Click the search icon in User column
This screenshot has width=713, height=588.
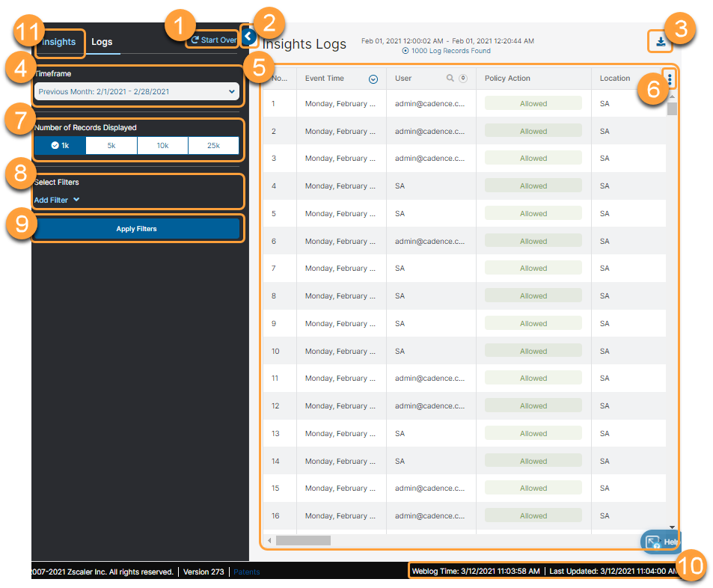[x=449, y=78]
